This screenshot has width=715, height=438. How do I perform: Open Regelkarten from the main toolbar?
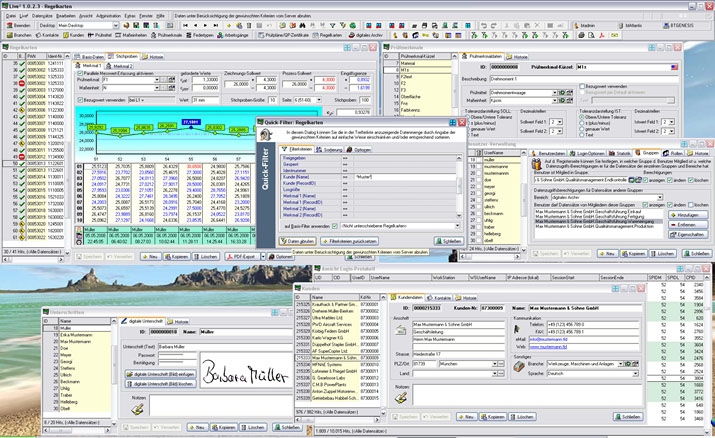click(x=327, y=35)
